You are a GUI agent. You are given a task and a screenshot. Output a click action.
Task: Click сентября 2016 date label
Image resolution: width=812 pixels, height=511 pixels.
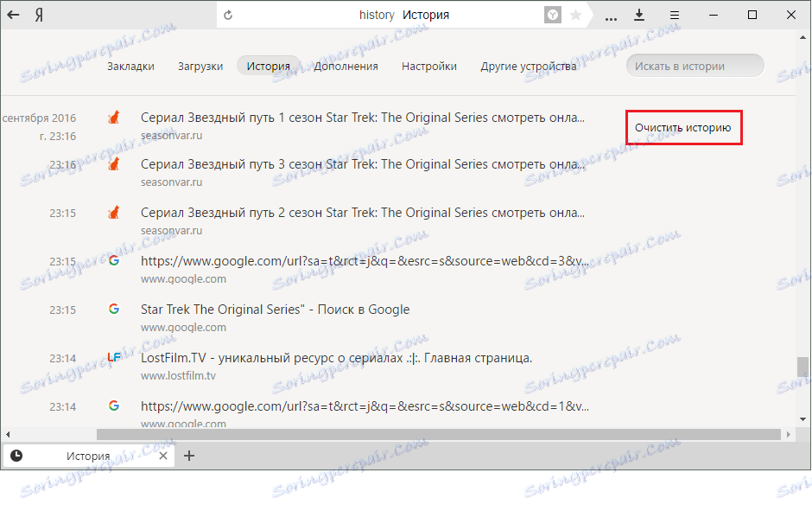39,118
